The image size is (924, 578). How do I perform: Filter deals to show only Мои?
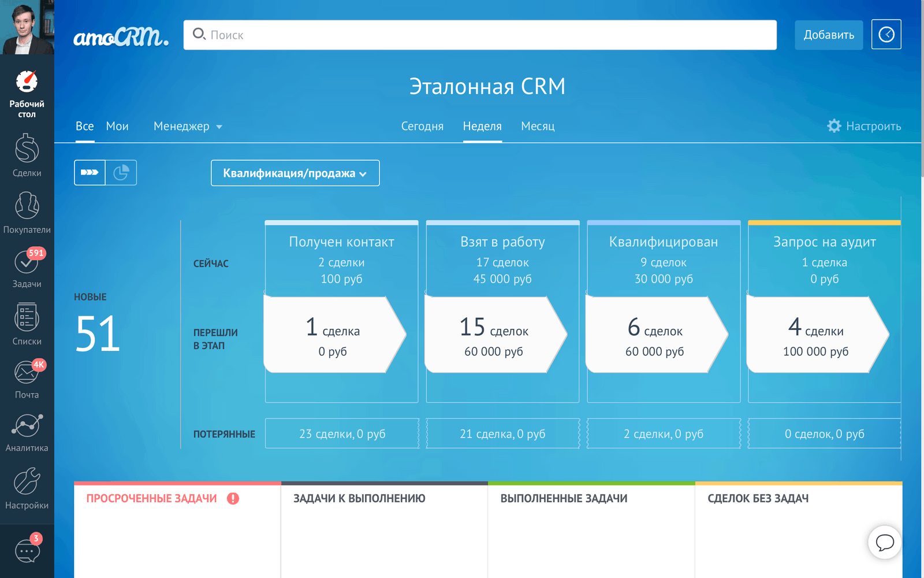click(117, 126)
